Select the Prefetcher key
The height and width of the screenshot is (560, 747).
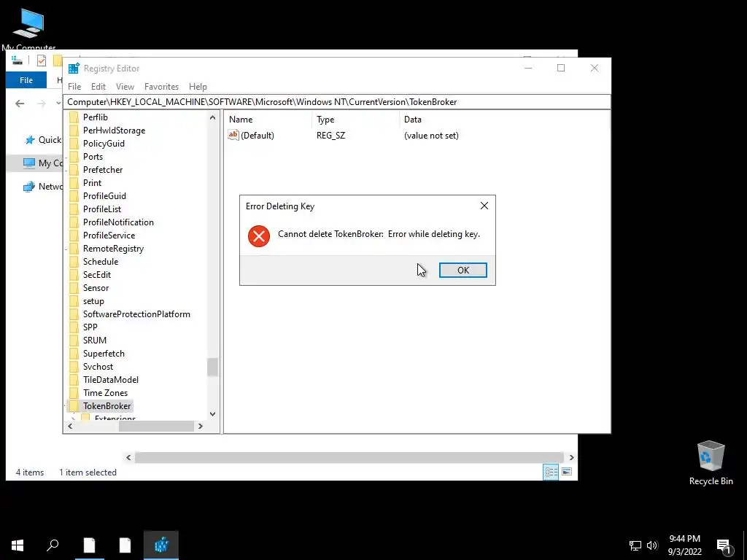pyautogui.click(x=102, y=169)
